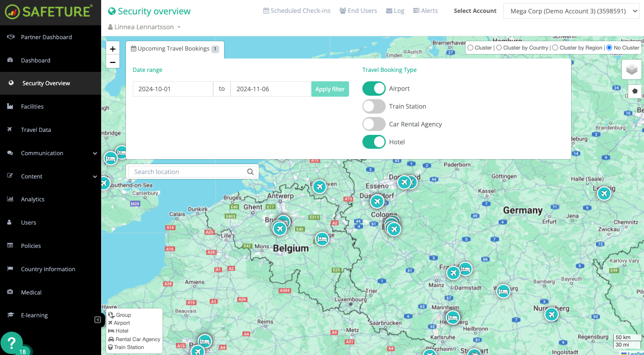Open the help question-mark bubble
This screenshot has height=355, width=644.
(11, 343)
